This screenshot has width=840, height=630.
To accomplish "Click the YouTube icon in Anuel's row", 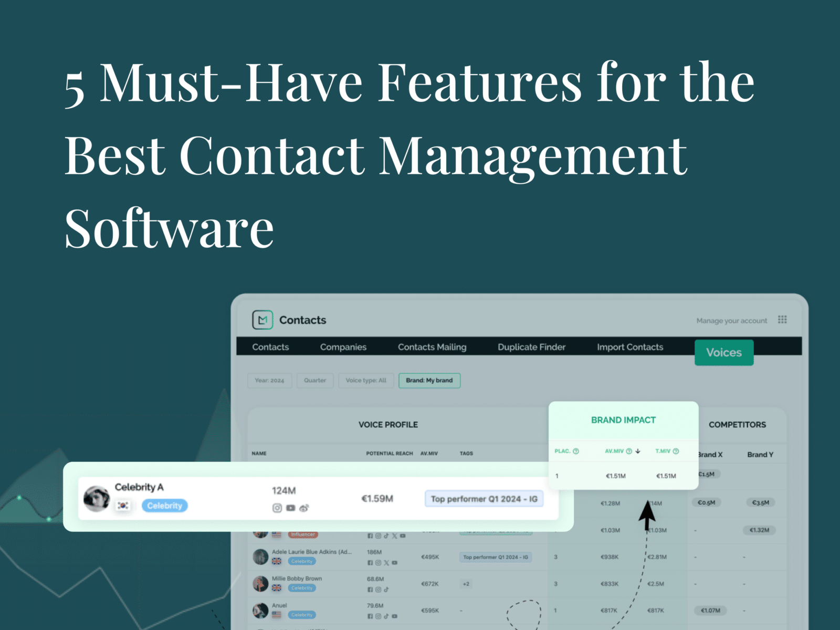I will coord(394,616).
